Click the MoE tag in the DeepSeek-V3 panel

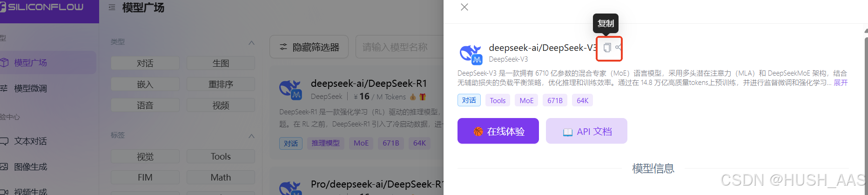[526, 100]
